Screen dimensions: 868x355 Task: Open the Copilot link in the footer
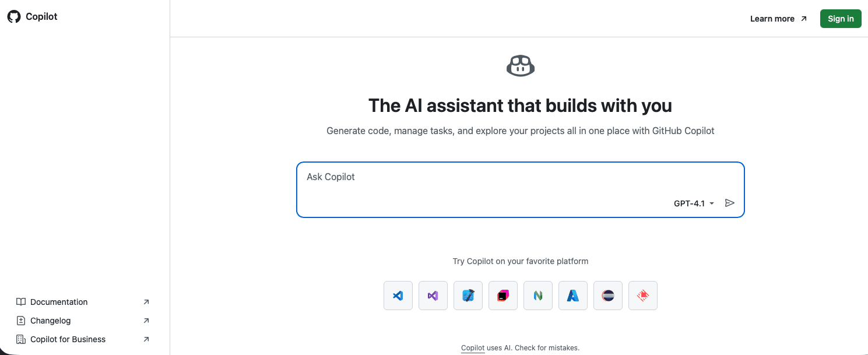472,347
